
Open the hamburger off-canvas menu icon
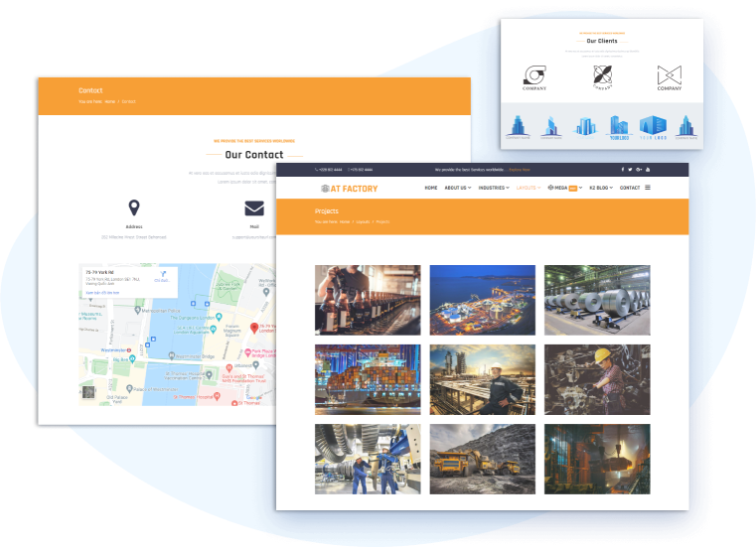point(648,188)
